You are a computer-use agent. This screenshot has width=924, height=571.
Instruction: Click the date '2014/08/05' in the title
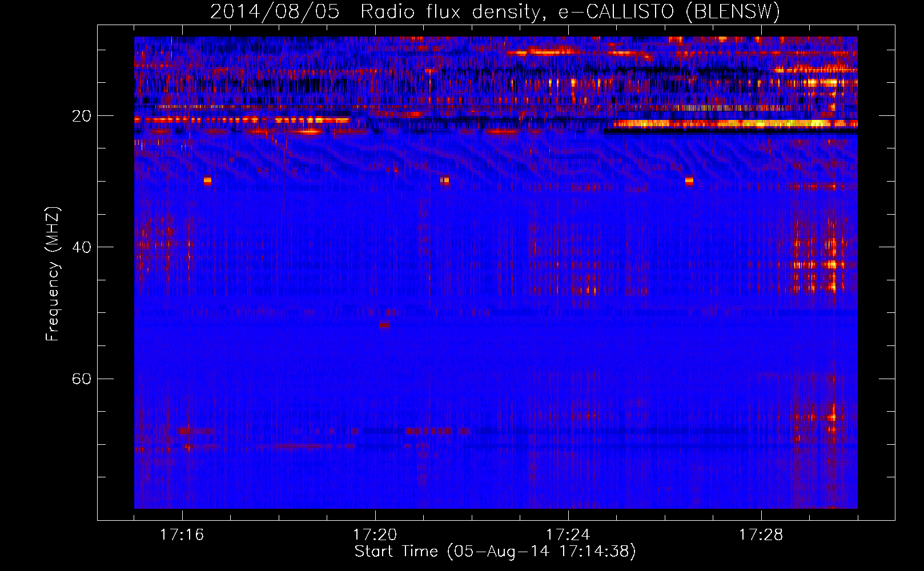click(275, 11)
